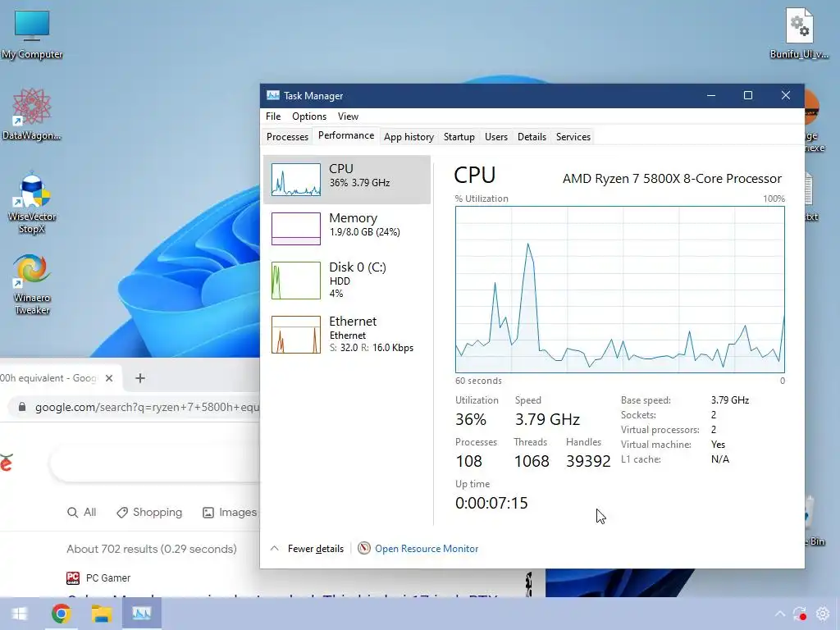840x630 pixels.
Task: Switch to the App history tab
Action: pos(409,137)
